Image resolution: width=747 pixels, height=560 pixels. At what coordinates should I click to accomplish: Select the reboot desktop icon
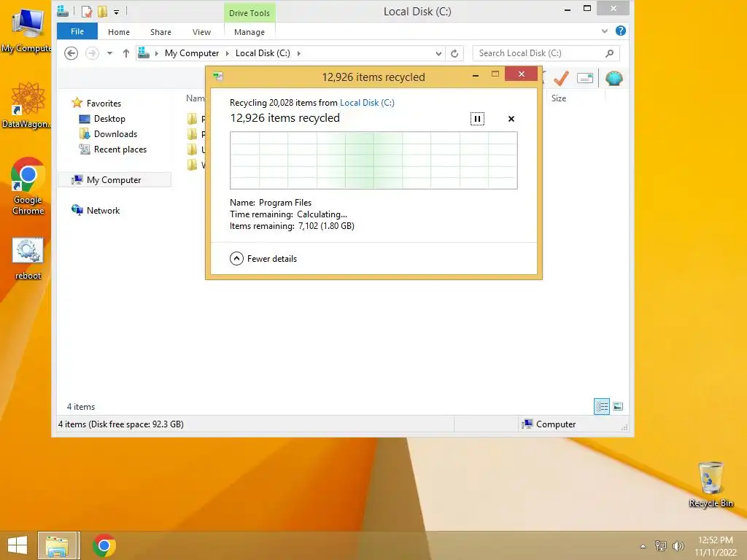(x=28, y=259)
